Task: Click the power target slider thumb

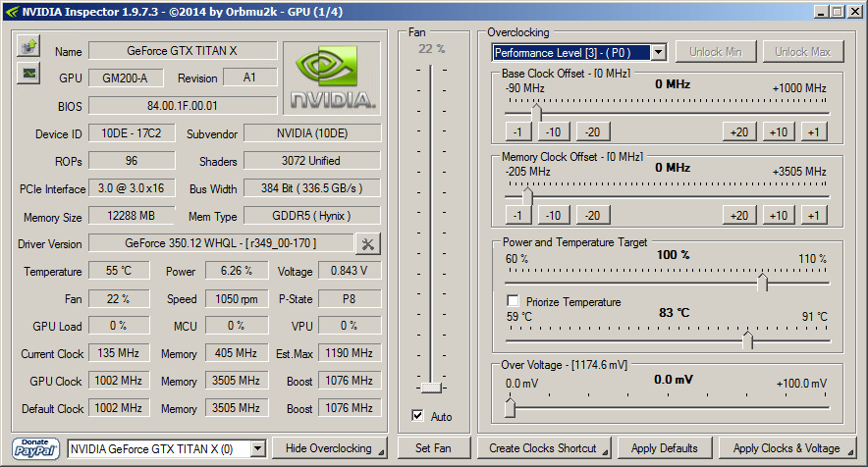Action: 763,282
